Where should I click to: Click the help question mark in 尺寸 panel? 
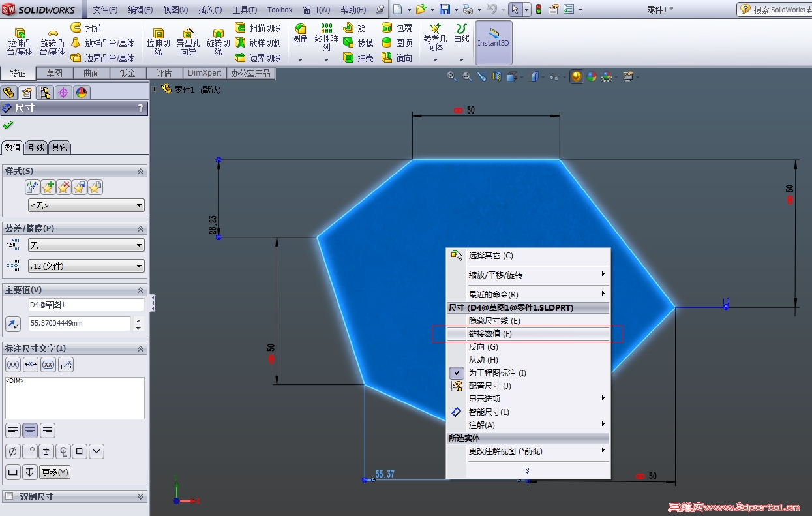[140, 109]
